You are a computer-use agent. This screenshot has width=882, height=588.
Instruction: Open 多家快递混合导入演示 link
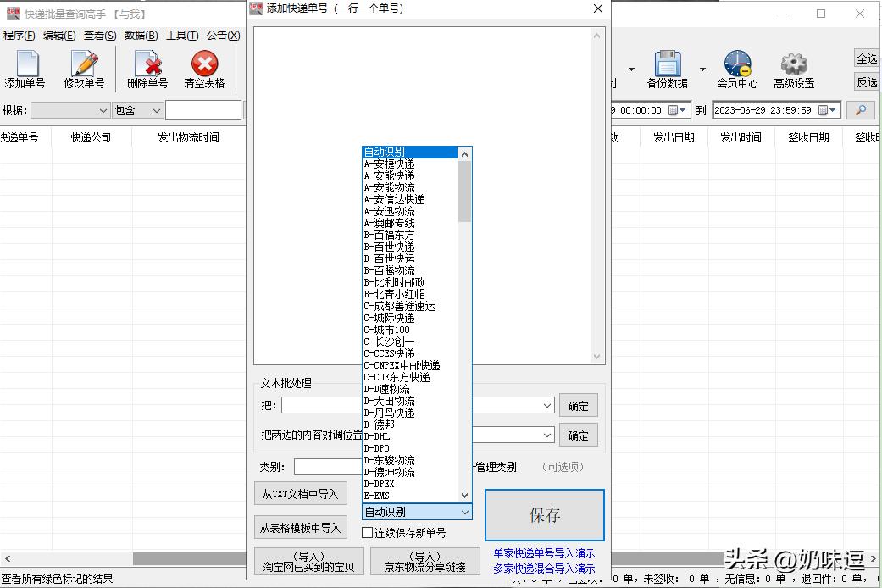click(544, 569)
